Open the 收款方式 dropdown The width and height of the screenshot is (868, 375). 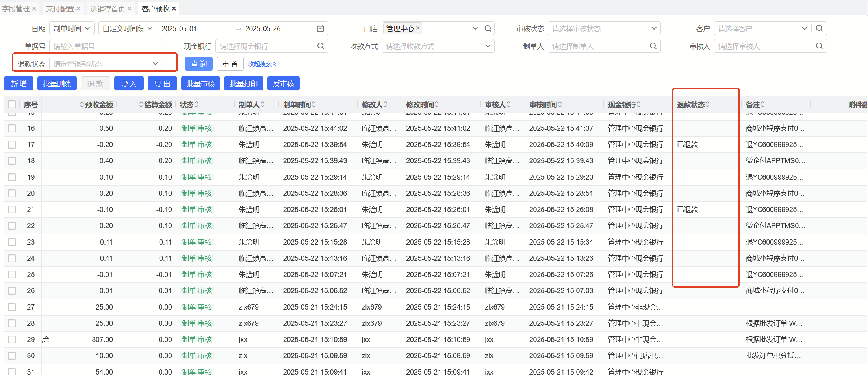[438, 46]
